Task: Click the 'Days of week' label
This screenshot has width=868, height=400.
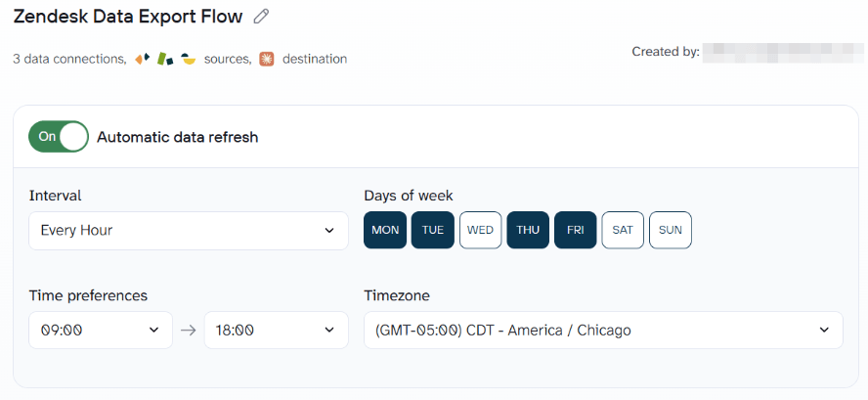Action: pyautogui.click(x=409, y=196)
